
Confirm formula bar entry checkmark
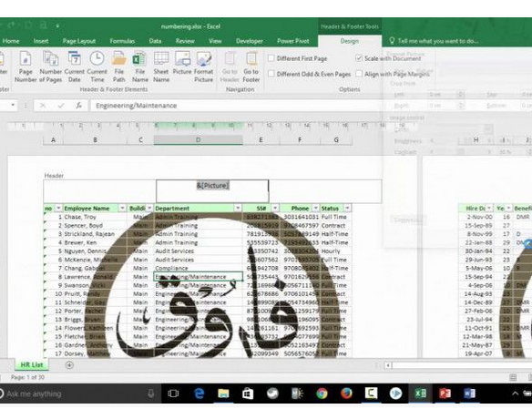click(61, 106)
